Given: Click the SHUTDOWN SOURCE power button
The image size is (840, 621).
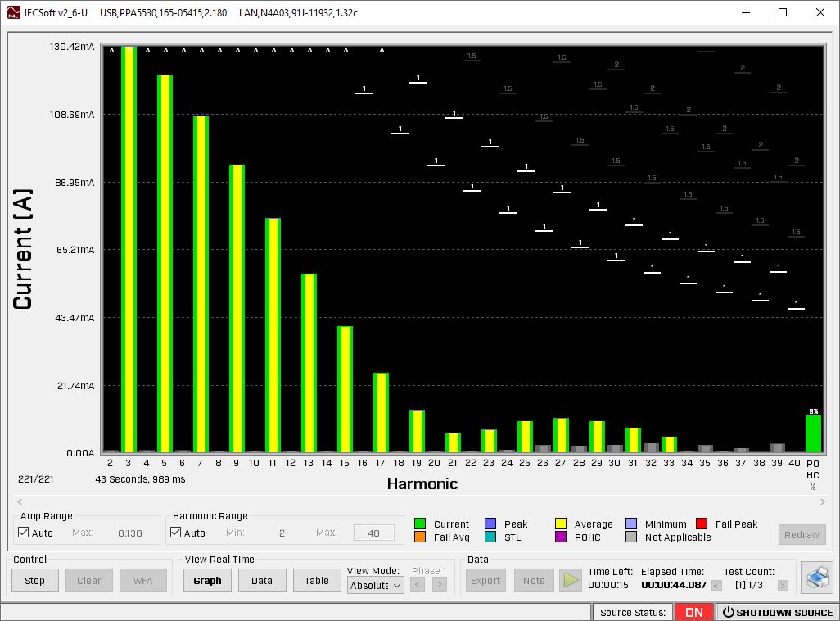Looking at the screenshot, I should tap(776, 612).
